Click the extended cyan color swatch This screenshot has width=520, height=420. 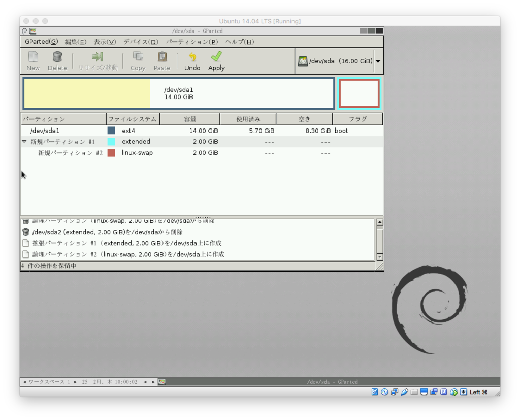pyautogui.click(x=111, y=142)
